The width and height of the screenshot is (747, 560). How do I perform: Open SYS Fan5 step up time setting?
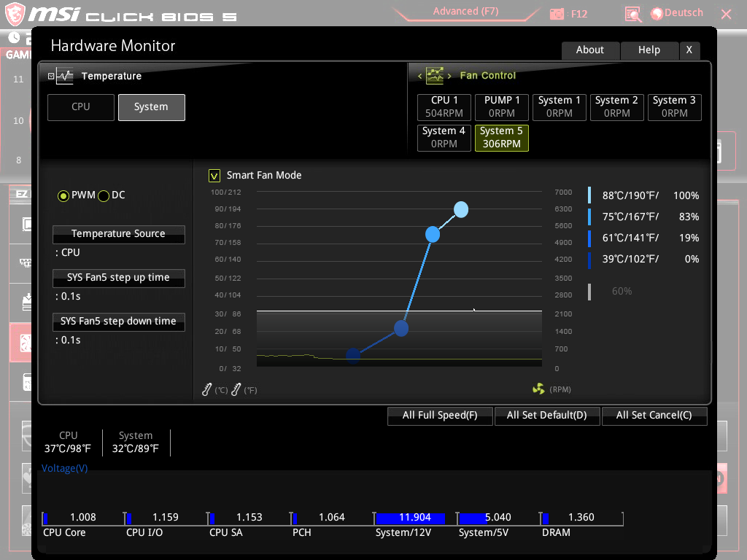pos(119,278)
